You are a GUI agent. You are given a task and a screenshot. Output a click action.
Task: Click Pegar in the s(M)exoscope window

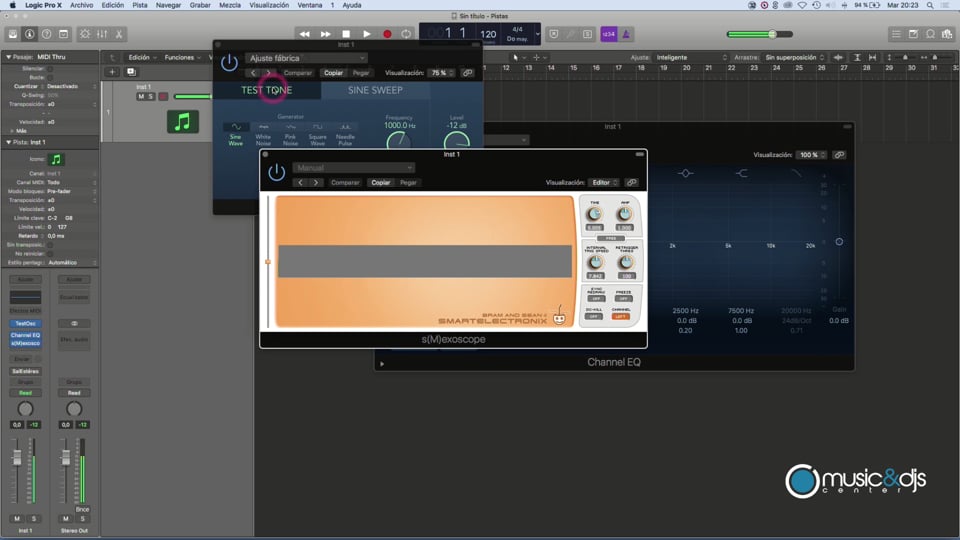408,182
